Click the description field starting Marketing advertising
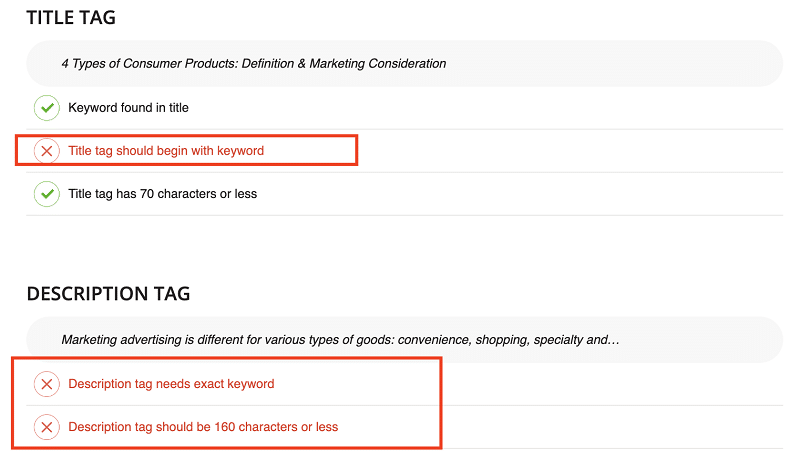 [x=405, y=340]
